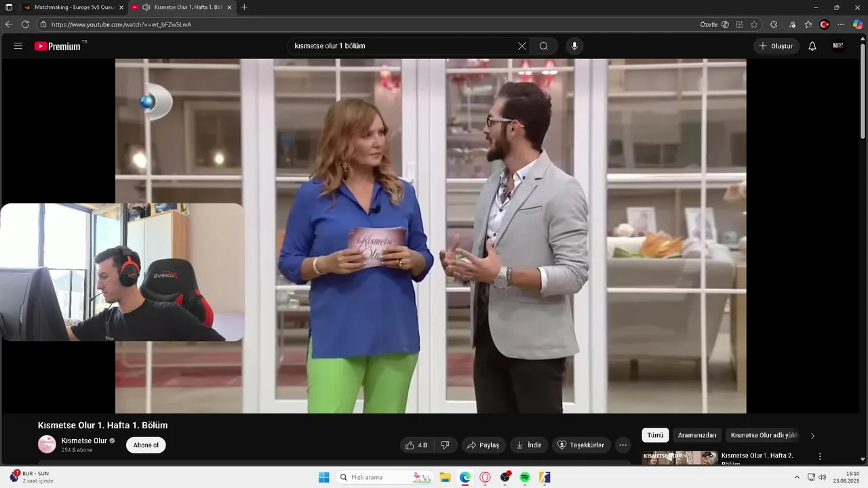Open Spotify from the taskbar
868x488 pixels.
pos(525,477)
